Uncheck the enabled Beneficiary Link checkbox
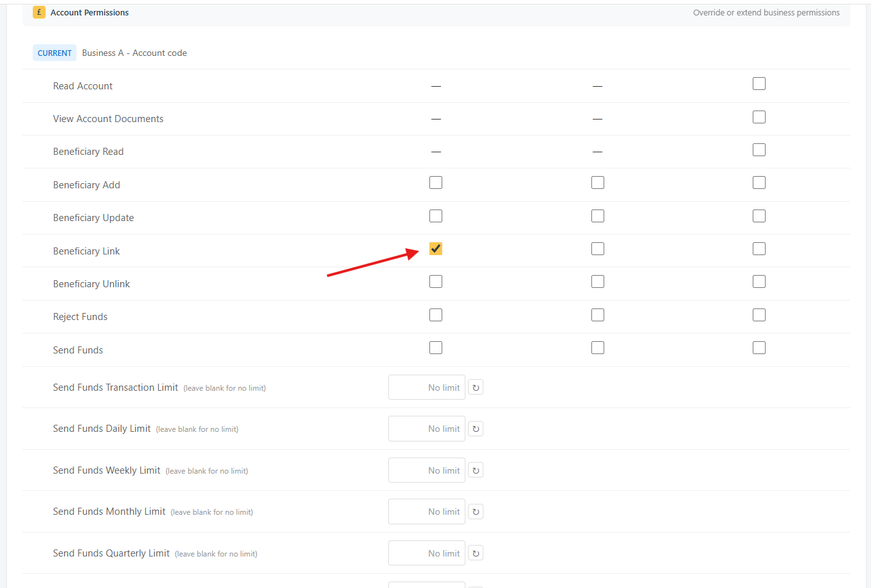 click(435, 249)
